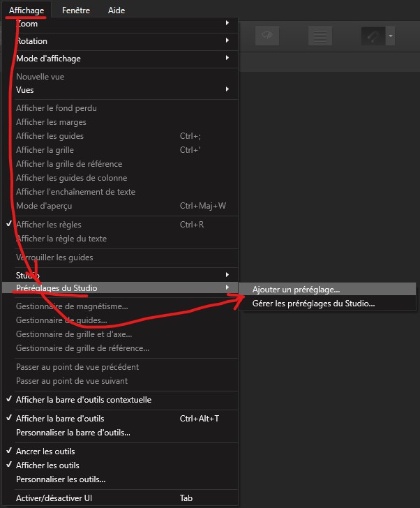Toggle Afficher la règle du texte

(121, 239)
